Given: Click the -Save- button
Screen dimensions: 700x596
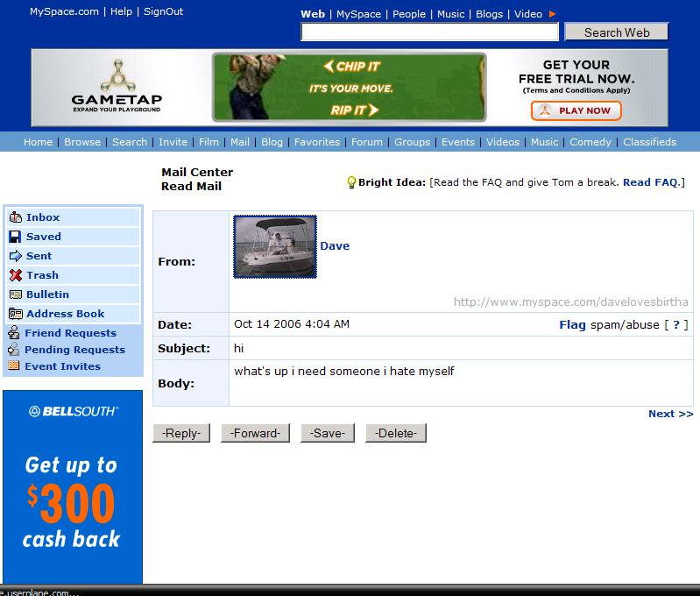Looking at the screenshot, I should (x=328, y=433).
